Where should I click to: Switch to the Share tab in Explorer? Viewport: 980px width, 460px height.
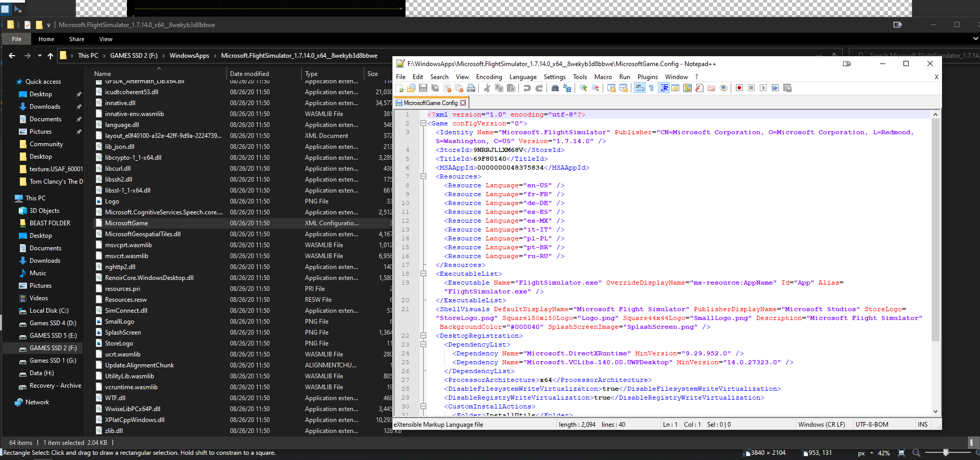[77, 39]
